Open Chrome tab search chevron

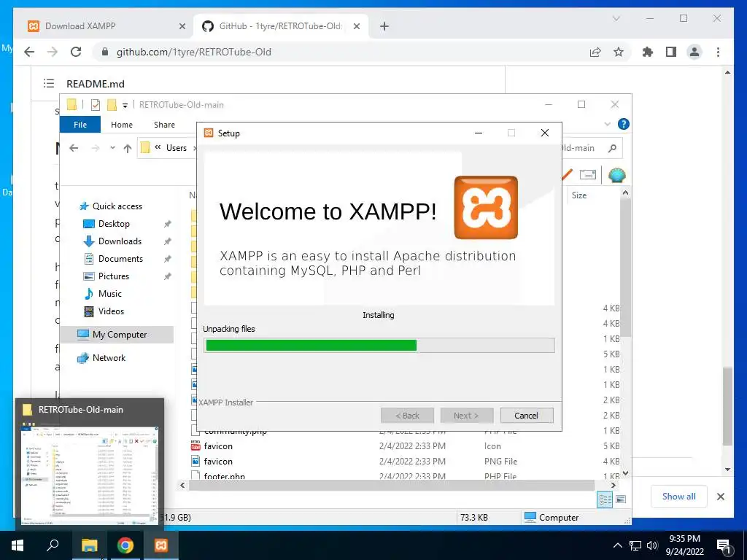(x=616, y=18)
